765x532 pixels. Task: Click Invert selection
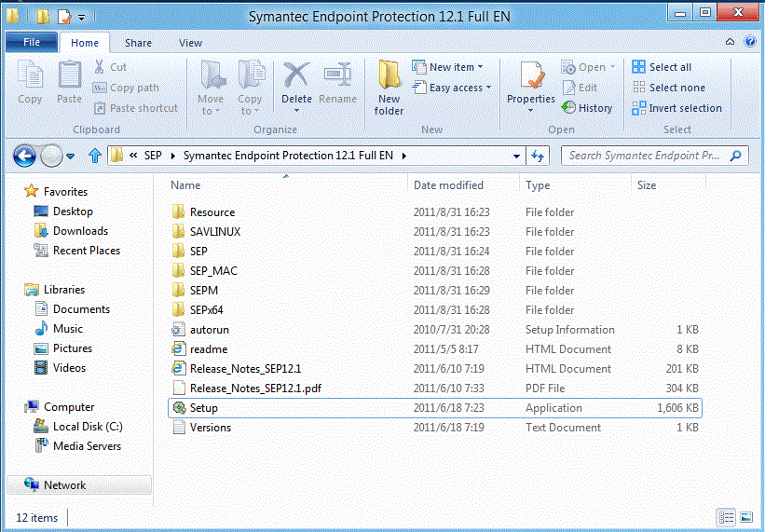[676, 108]
